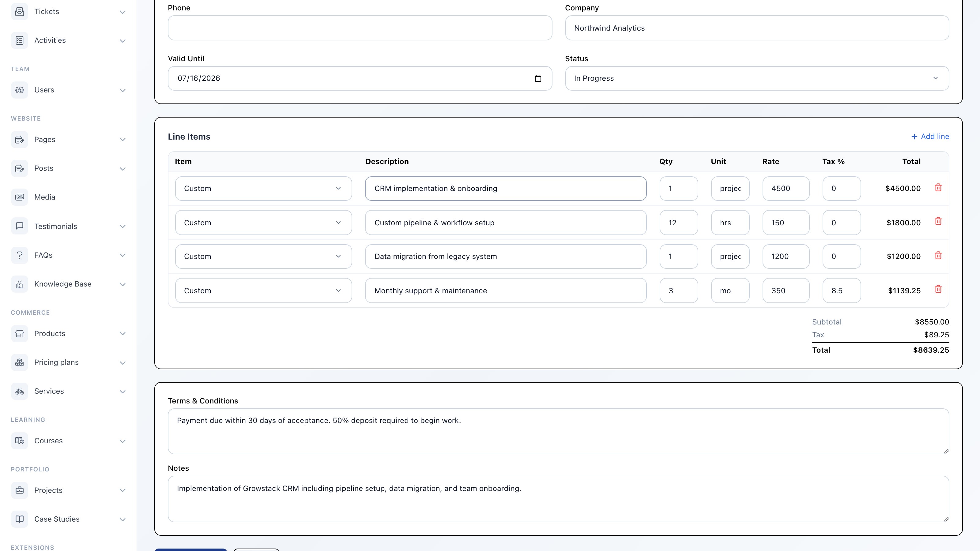Expand the Case Studies chevron
980x551 pixels.
click(x=123, y=519)
